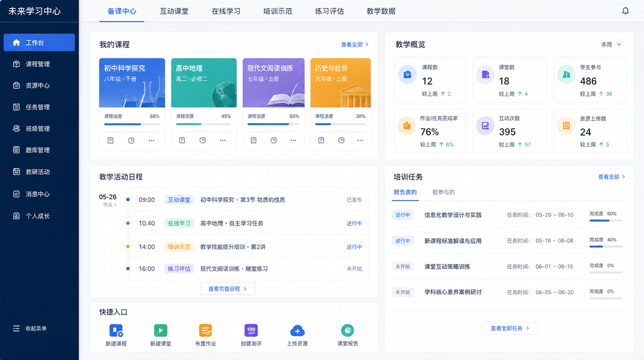Click the 作业/任务完成率 stat icon
Viewport: 644px width, 360px height.
click(407, 126)
